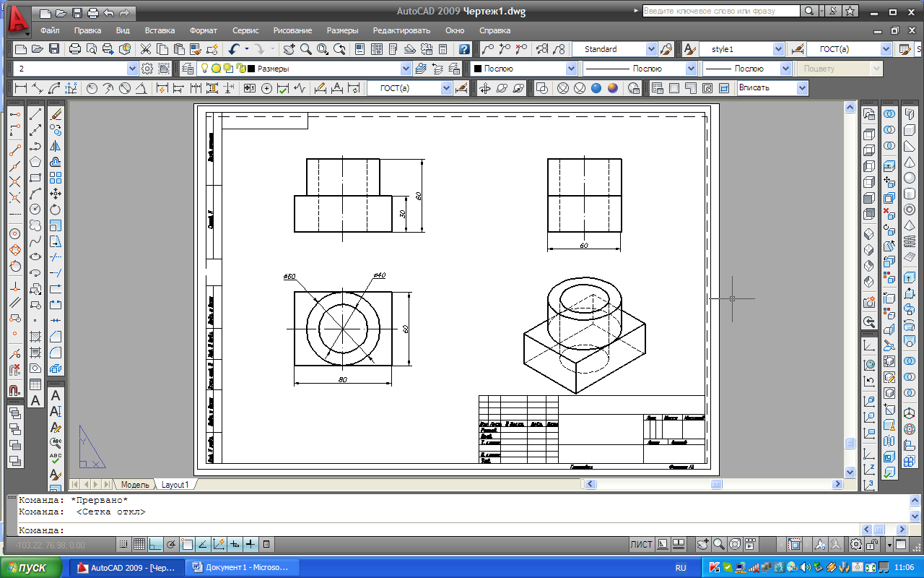Toggle Grid display in status bar
Viewport: 924px width, 578px height.
pyautogui.click(x=139, y=544)
